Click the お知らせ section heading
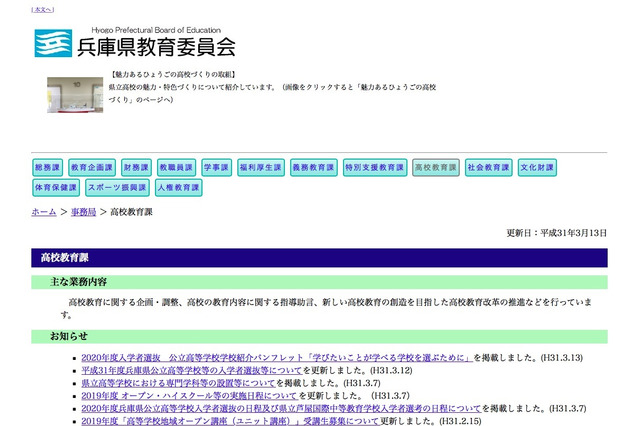 click(319, 337)
